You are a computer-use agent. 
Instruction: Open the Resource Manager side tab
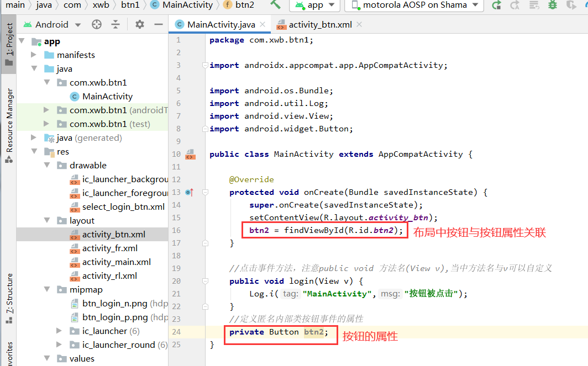tap(9, 125)
